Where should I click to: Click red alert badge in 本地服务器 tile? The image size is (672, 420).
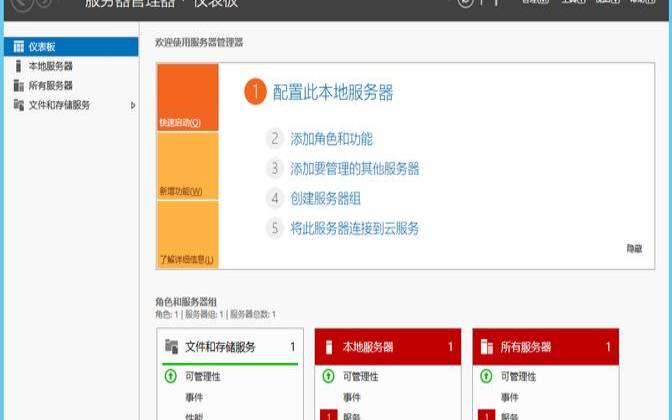329,415
